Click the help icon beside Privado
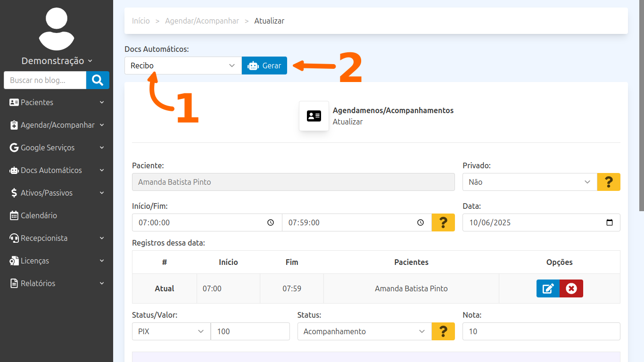Viewport: 644px width, 362px height. pyautogui.click(x=608, y=182)
